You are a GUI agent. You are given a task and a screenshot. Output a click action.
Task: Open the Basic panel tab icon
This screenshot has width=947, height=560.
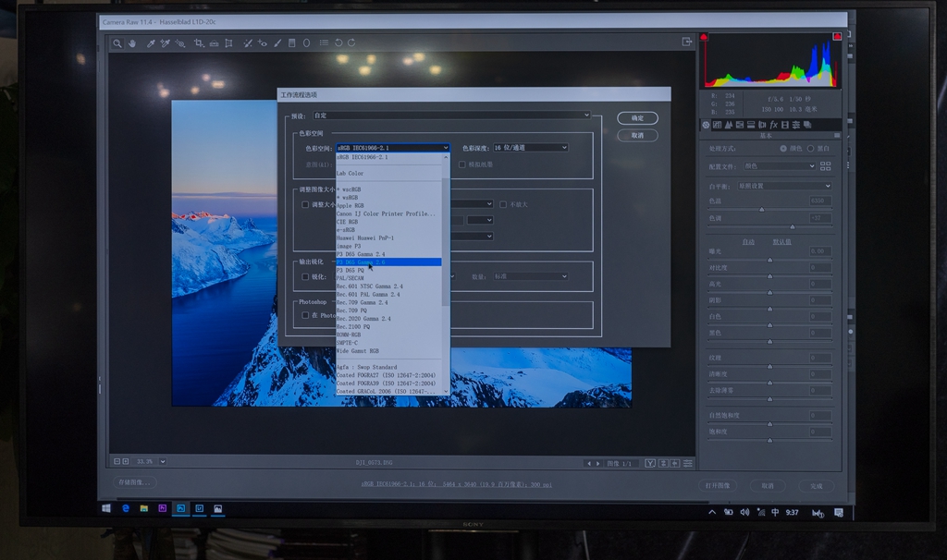(706, 125)
